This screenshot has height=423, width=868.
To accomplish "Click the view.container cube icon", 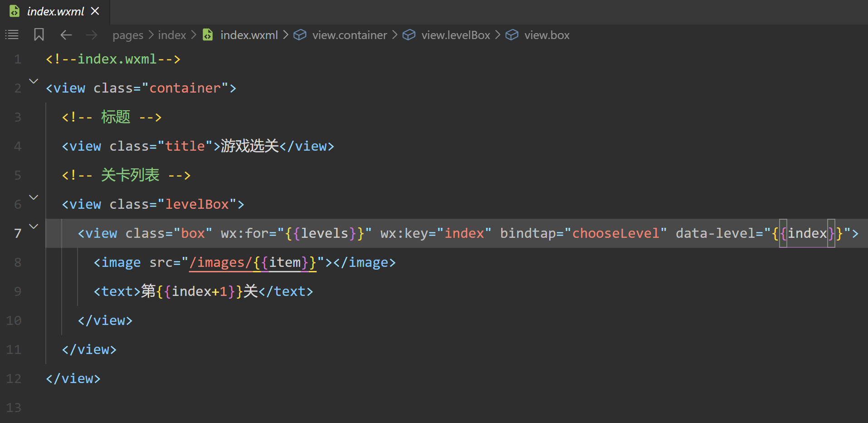I will click(300, 35).
